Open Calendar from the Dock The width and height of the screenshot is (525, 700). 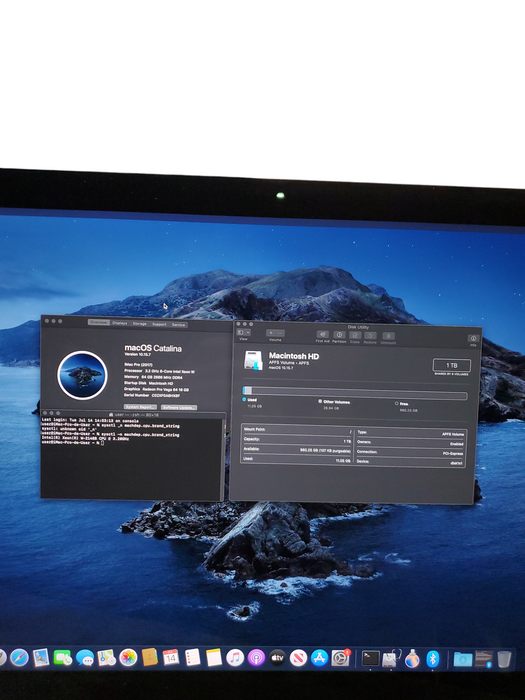tap(171, 658)
